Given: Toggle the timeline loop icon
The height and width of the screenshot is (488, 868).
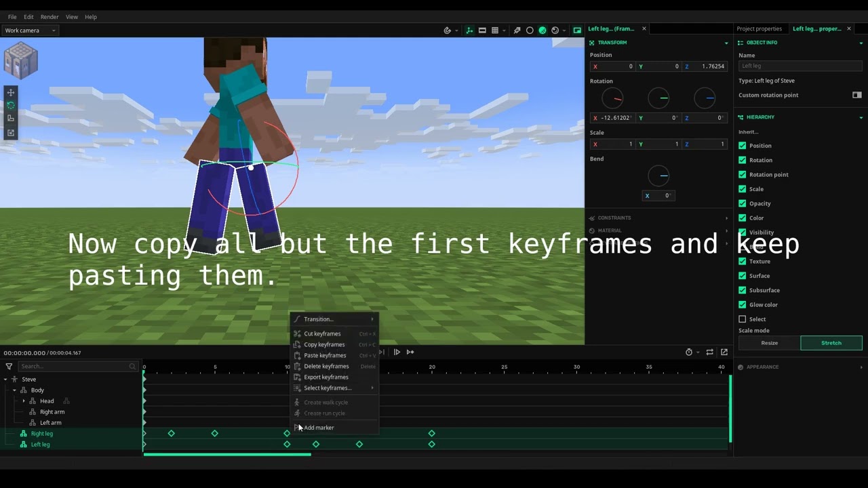Looking at the screenshot, I should (x=709, y=352).
